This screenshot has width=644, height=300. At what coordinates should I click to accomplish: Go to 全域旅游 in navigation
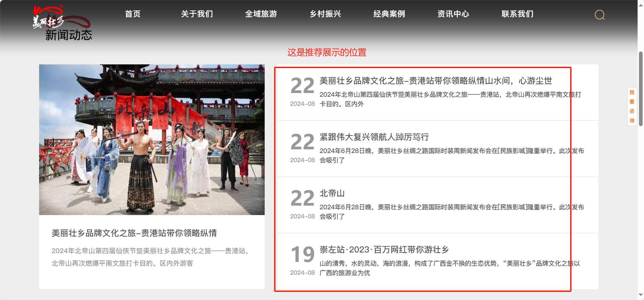point(261,14)
